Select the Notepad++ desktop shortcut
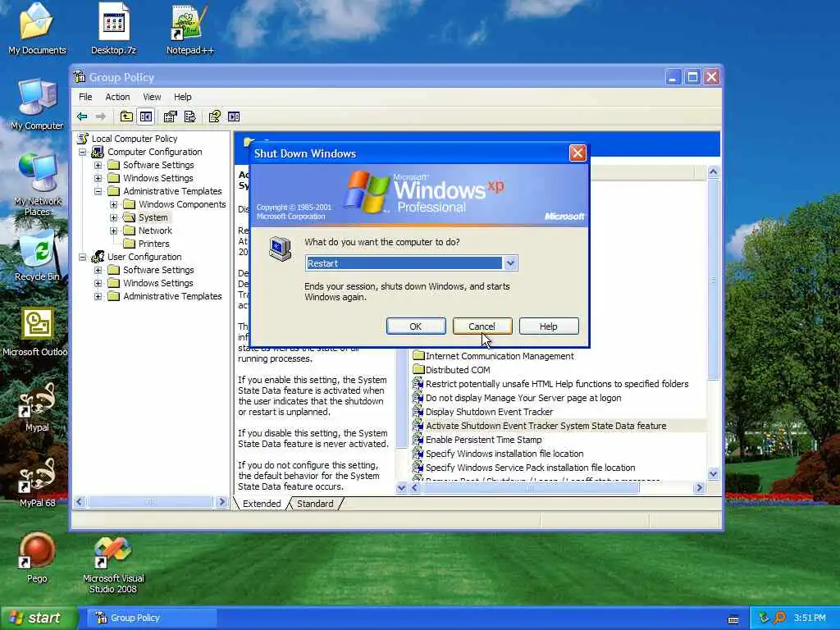The width and height of the screenshot is (840, 630). (189, 29)
